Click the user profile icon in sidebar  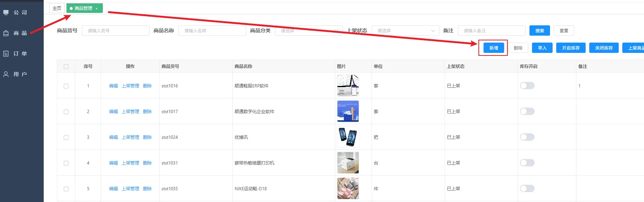click(x=6, y=74)
